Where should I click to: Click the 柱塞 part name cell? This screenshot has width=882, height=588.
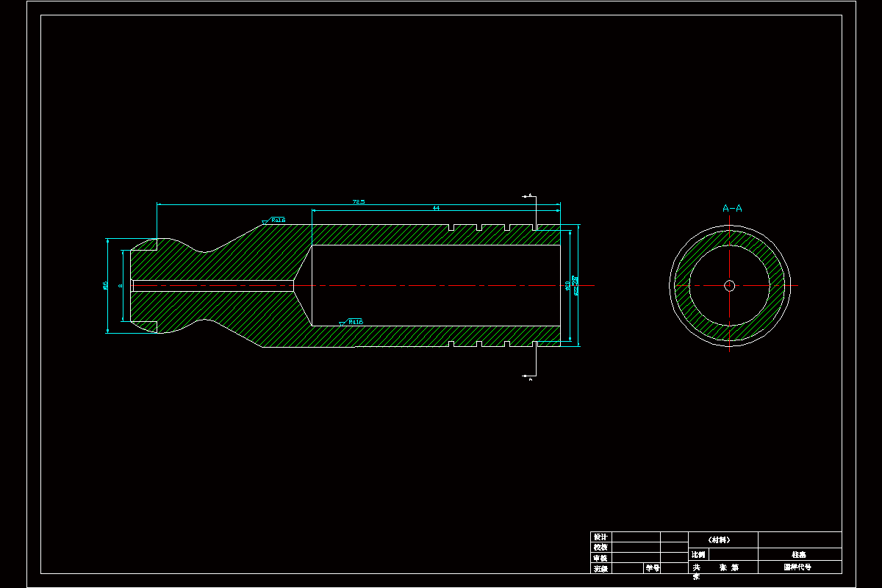[800, 554]
